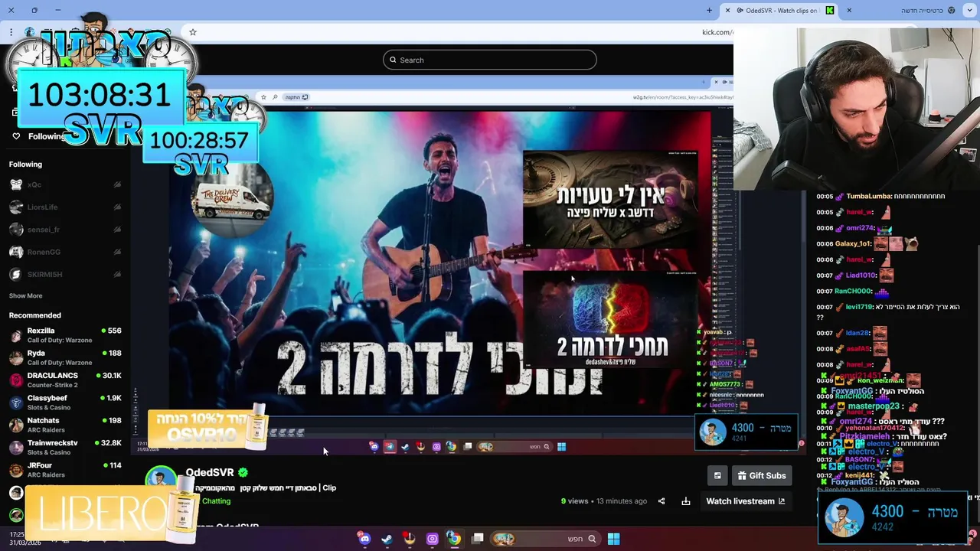980x551 pixels.
Task: Open LiorsLife in the Following list
Action: (65, 207)
